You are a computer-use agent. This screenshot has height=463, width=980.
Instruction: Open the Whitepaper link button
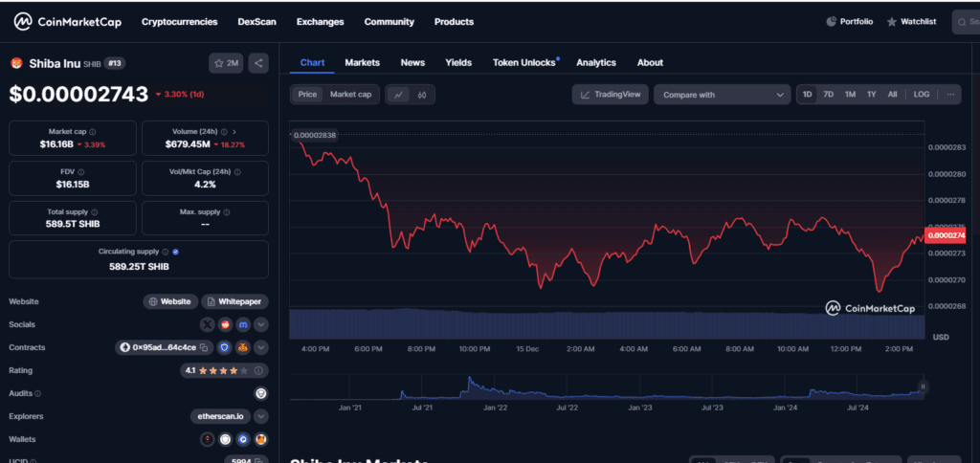point(235,301)
